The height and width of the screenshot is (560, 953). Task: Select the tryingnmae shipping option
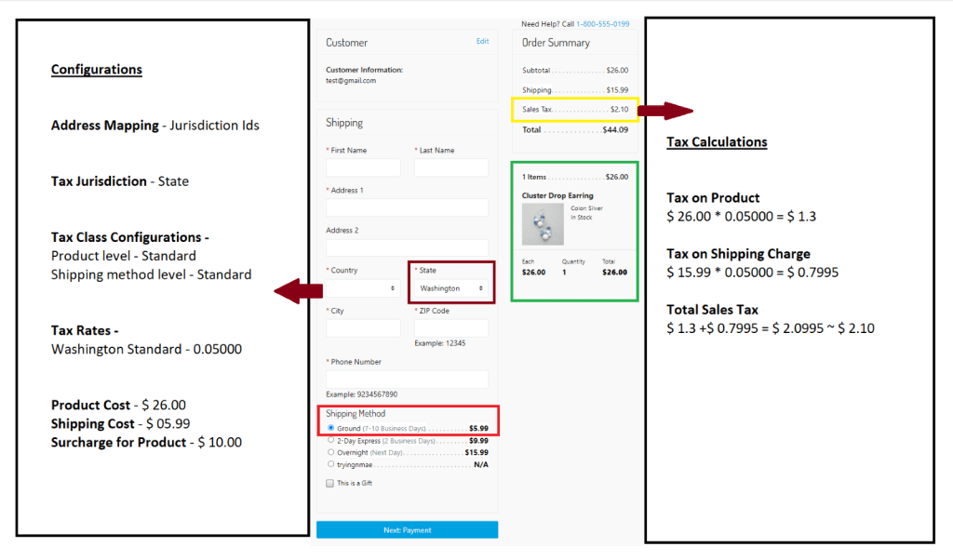pyautogui.click(x=330, y=463)
